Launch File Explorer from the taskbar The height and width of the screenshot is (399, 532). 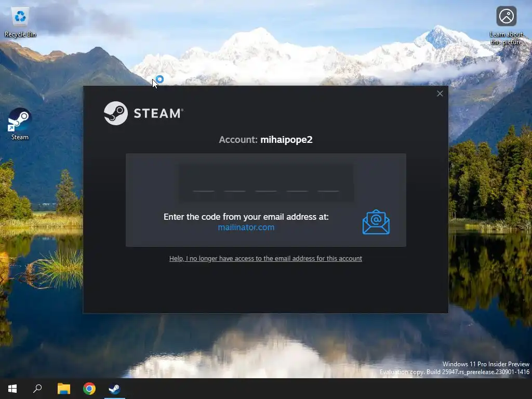pos(63,389)
